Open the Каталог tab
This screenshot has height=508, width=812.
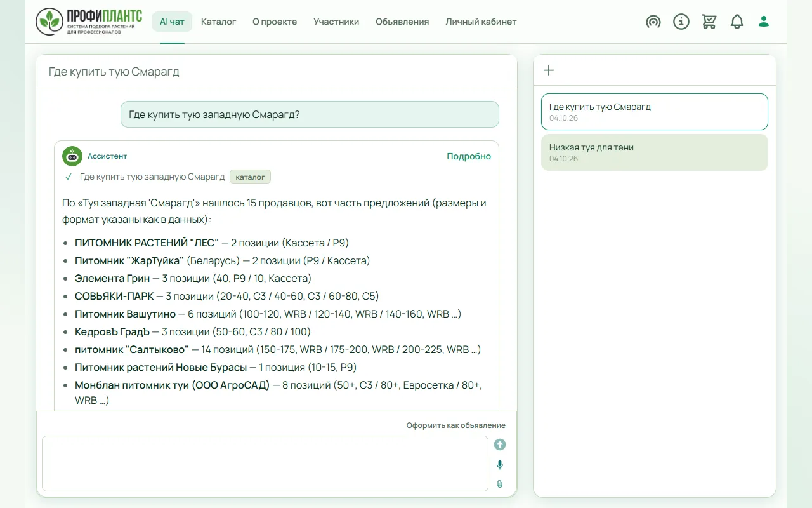(219, 22)
